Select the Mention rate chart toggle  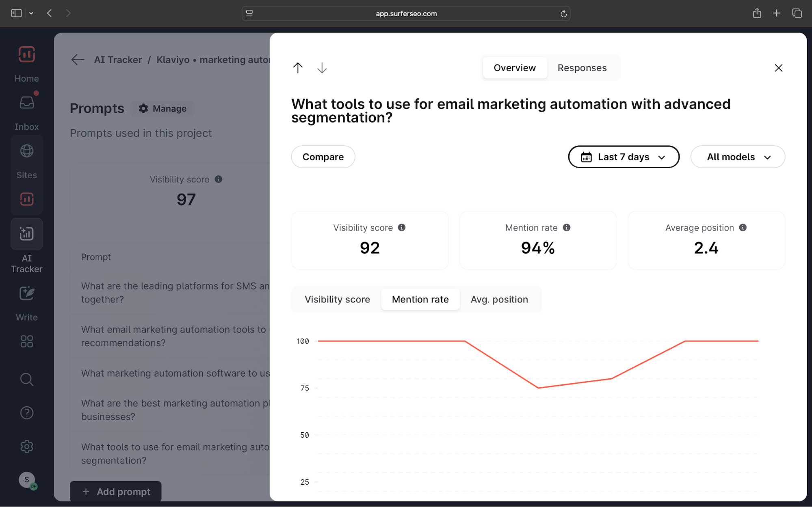point(420,300)
